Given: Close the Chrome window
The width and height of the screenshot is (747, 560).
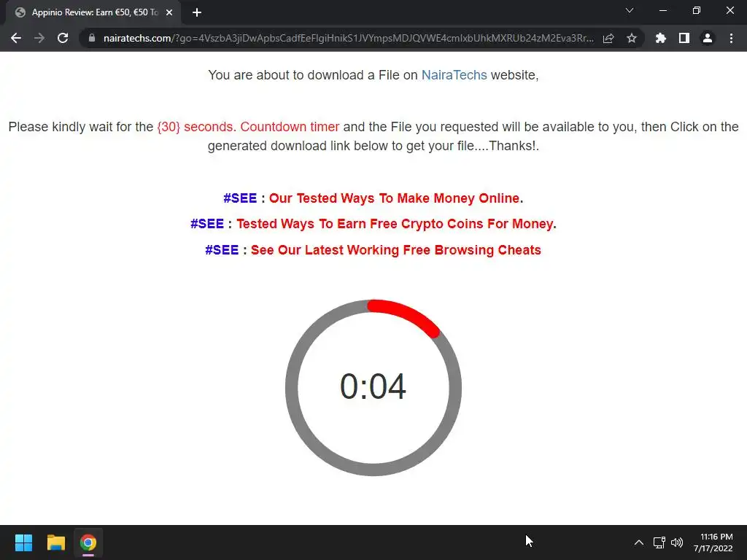Looking at the screenshot, I should pos(729,10).
